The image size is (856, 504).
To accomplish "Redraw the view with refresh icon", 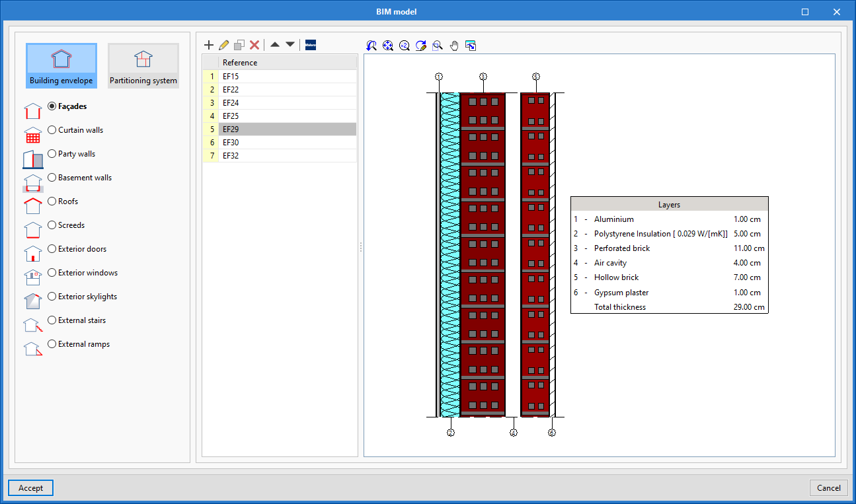I will pyautogui.click(x=421, y=46).
